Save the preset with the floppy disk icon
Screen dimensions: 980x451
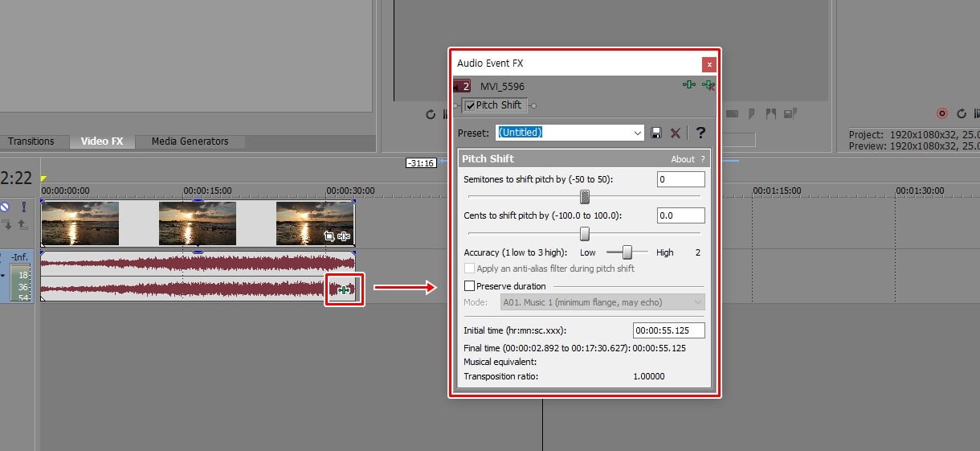coord(656,133)
